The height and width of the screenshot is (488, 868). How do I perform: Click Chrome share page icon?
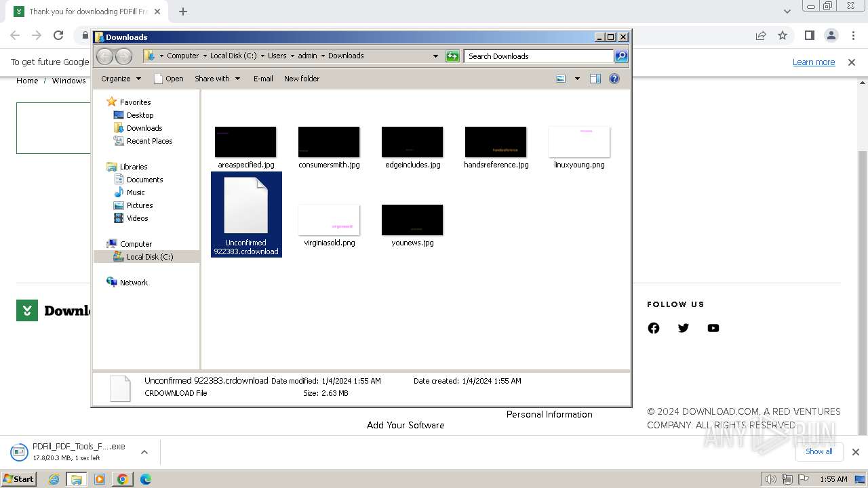(x=761, y=35)
